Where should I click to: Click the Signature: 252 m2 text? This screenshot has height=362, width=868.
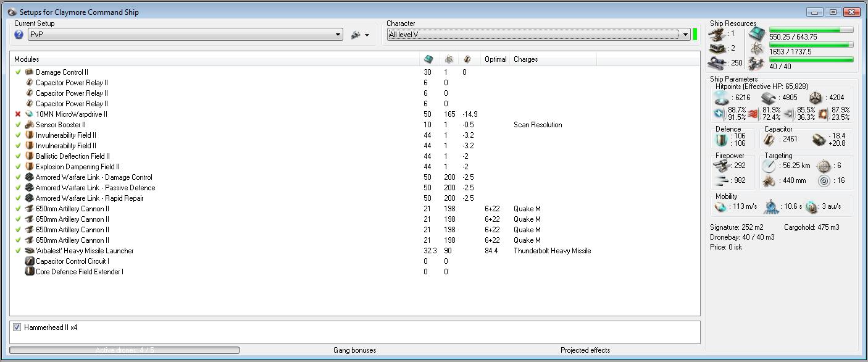coord(737,227)
